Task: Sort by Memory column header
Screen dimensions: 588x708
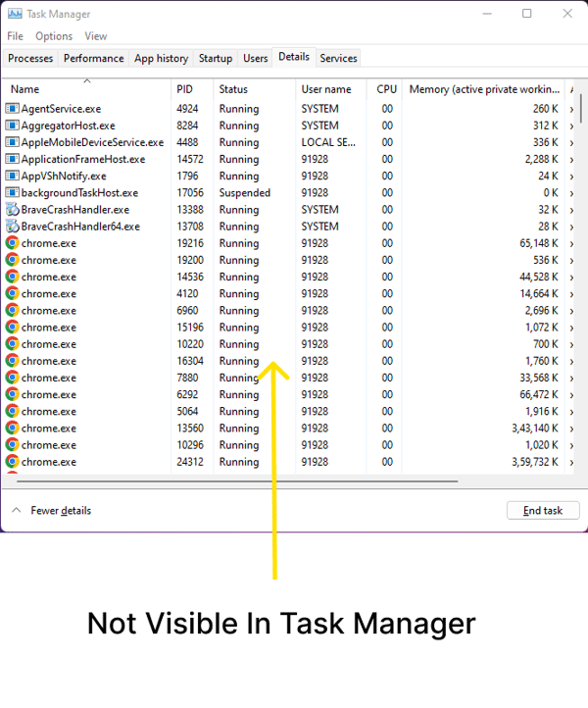Action: pyautogui.click(x=484, y=89)
